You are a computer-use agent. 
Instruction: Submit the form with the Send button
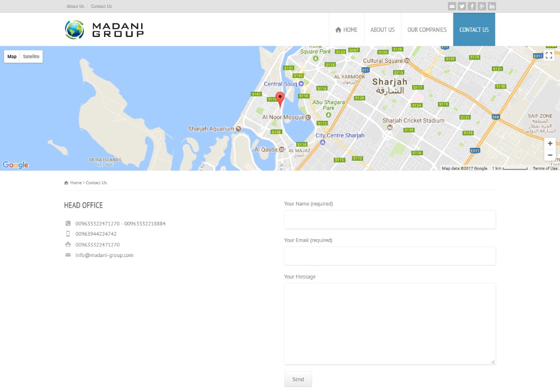298,379
